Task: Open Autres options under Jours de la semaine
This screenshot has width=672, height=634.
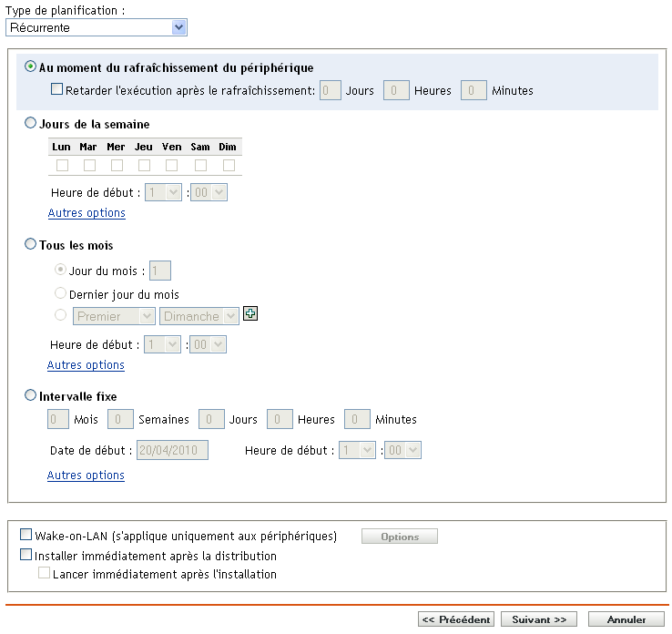Action: (87, 213)
